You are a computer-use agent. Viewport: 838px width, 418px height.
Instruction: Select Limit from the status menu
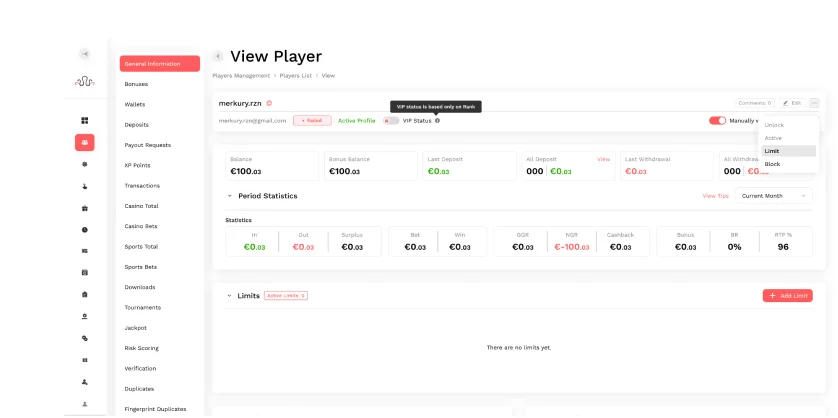tap(771, 151)
